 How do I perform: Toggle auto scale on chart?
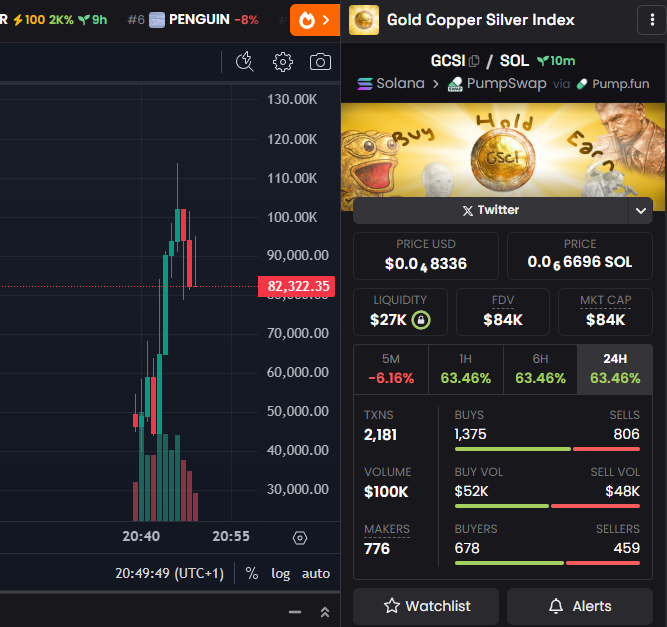[x=316, y=573]
